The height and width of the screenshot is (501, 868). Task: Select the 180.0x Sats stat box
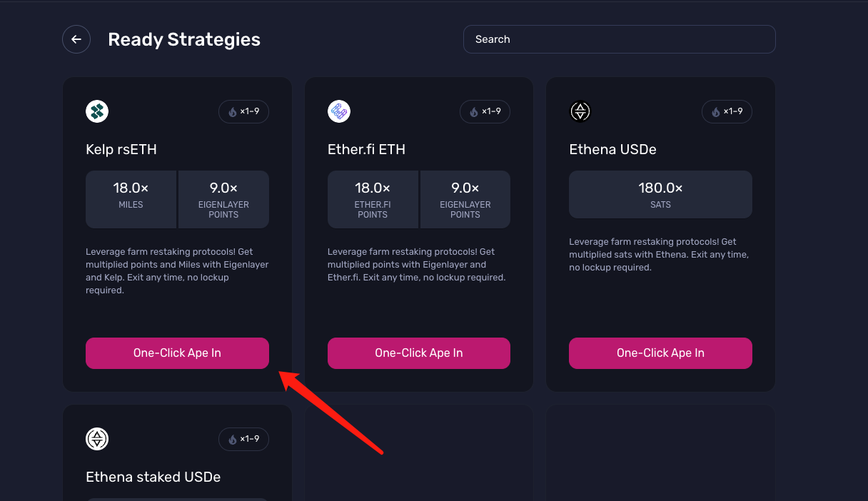point(660,194)
